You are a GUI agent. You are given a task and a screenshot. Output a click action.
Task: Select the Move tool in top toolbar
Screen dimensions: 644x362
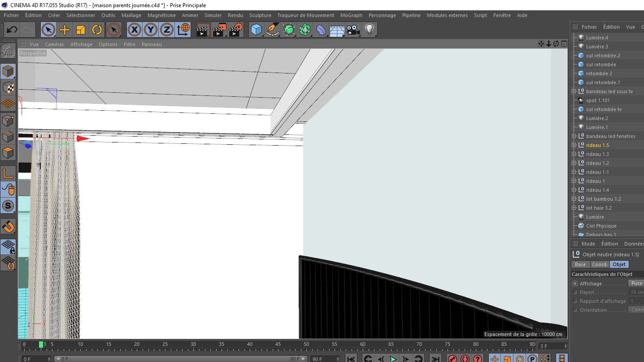click(65, 30)
